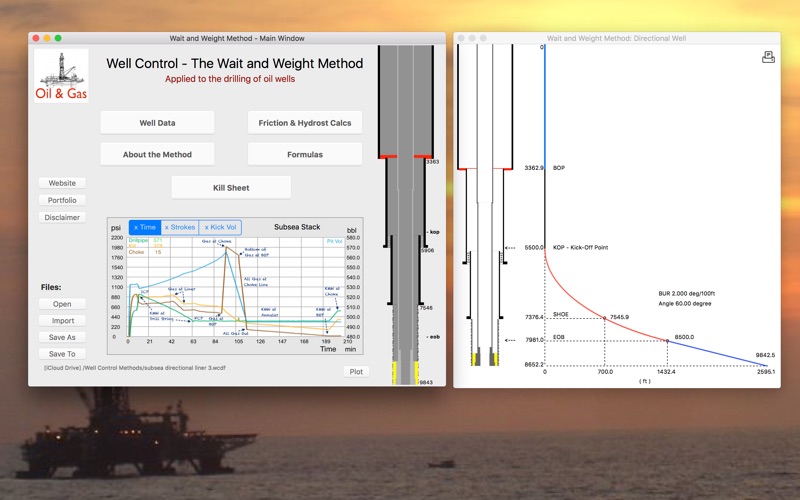Click the Pit Vol legend label

click(335, 241)
